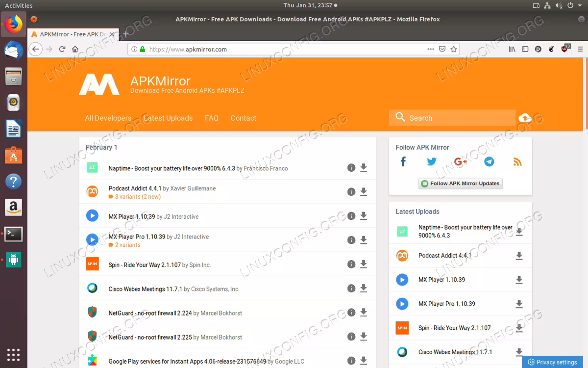Viewport: 588px width, 368px height.
Task: Launch Thunderbird from the dock
Action: pyautogui.click(x=14, y=50)
